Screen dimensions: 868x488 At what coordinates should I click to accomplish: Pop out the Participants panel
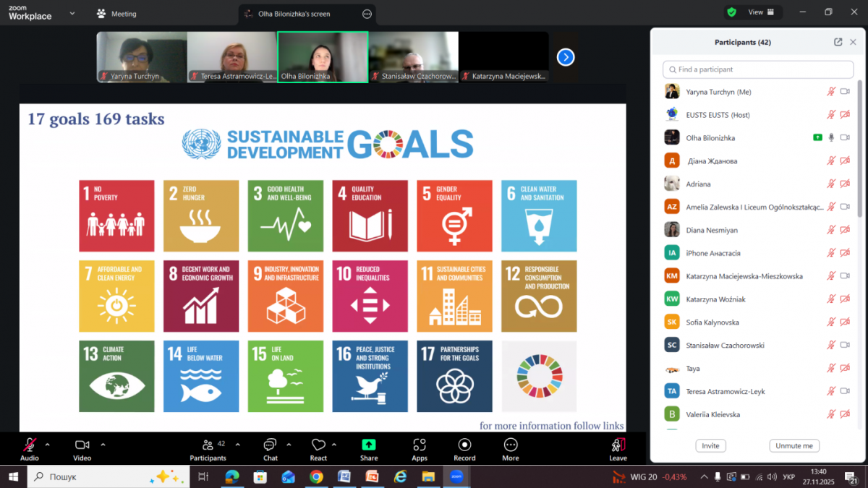click(x=838, y=42)
